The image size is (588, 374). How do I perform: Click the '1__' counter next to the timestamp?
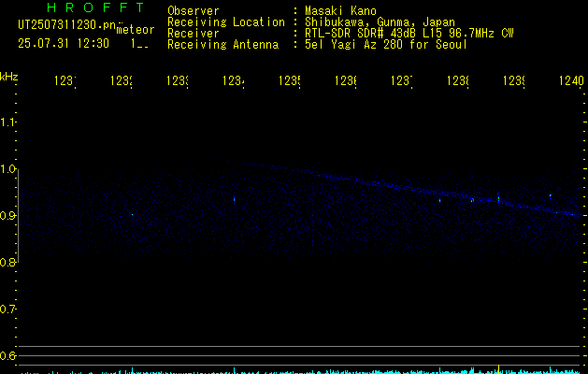(139, 44)
